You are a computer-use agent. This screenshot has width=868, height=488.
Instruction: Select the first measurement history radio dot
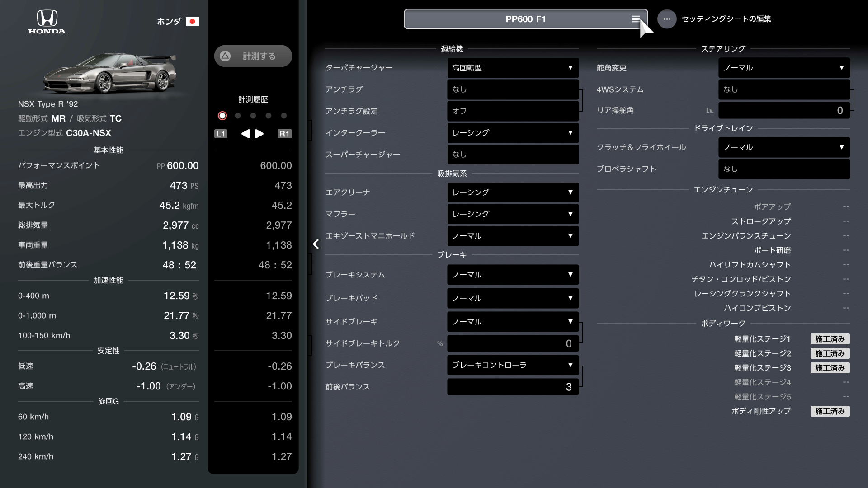[x=222, y=116]
